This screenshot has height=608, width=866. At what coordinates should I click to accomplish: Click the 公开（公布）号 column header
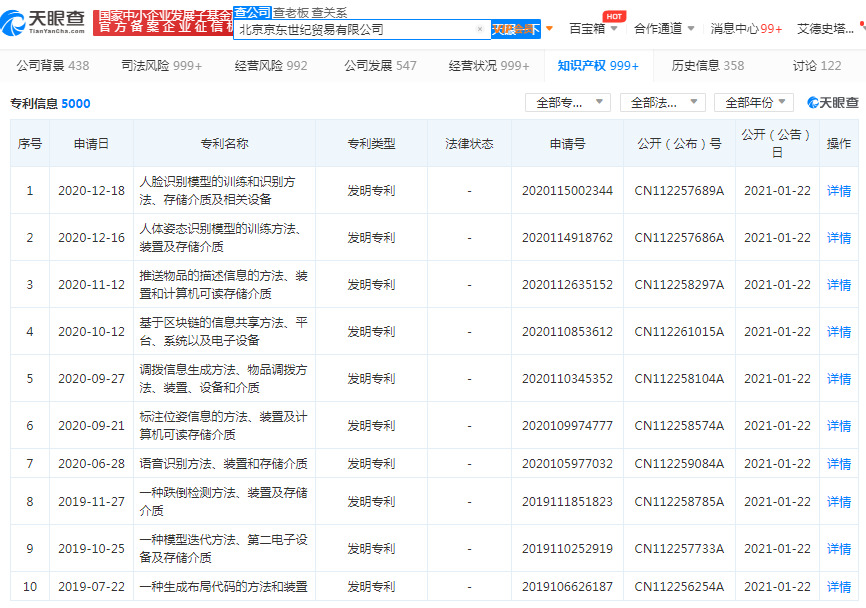[x=679, y=144]
